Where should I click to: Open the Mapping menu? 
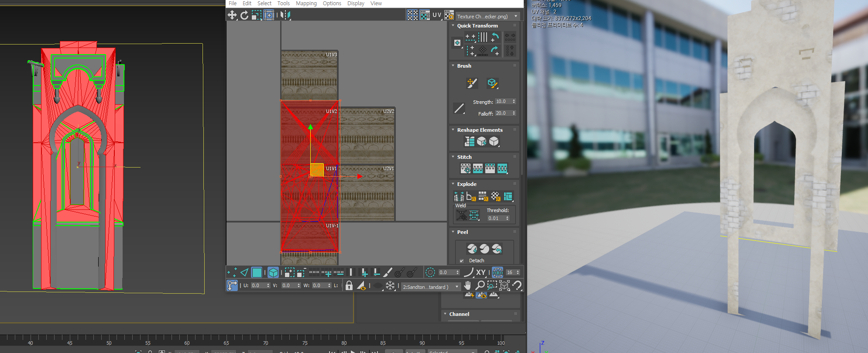[x=306, y=3]
